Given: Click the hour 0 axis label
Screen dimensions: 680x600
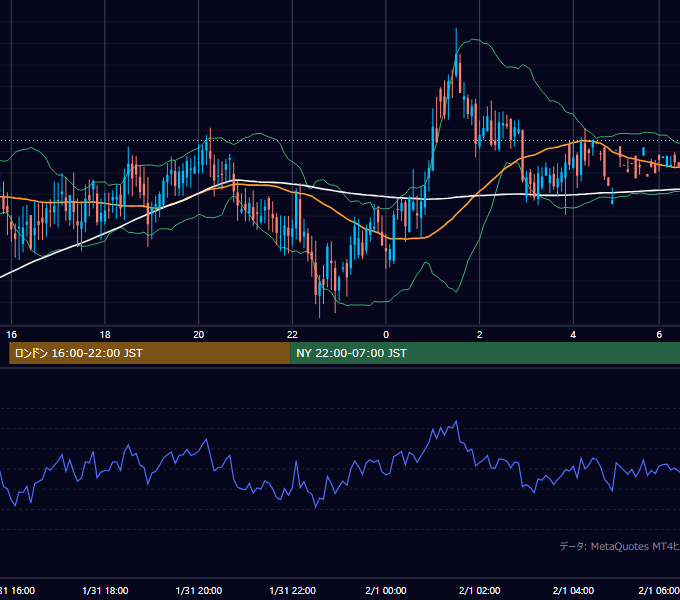Looking at the screenshot, I should (x=386, y=335).
